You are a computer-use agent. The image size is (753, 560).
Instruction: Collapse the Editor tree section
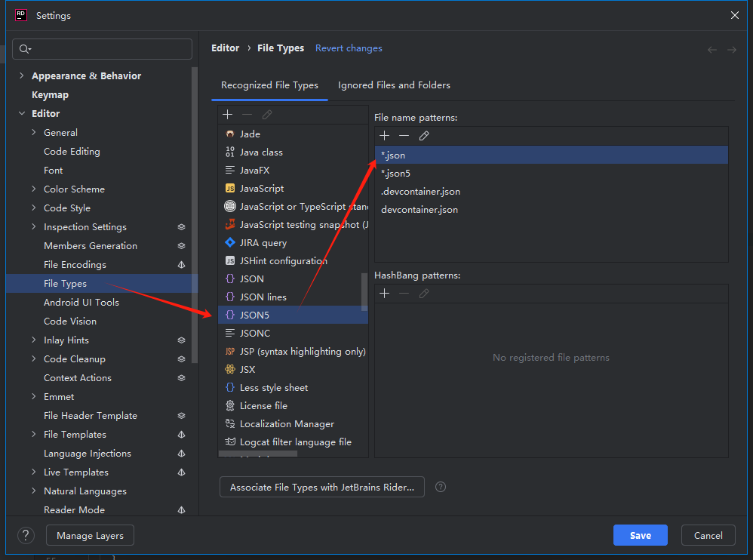[22, 114]
